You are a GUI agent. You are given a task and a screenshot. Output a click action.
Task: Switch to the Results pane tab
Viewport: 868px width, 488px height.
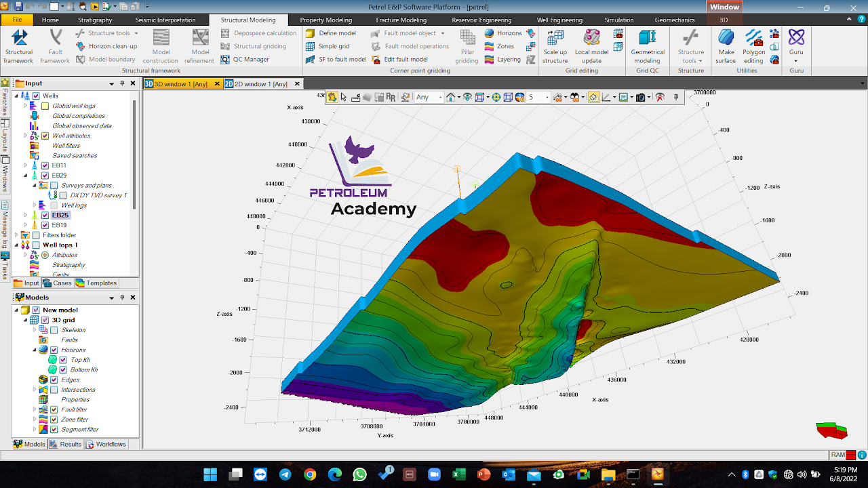[66, 445]
